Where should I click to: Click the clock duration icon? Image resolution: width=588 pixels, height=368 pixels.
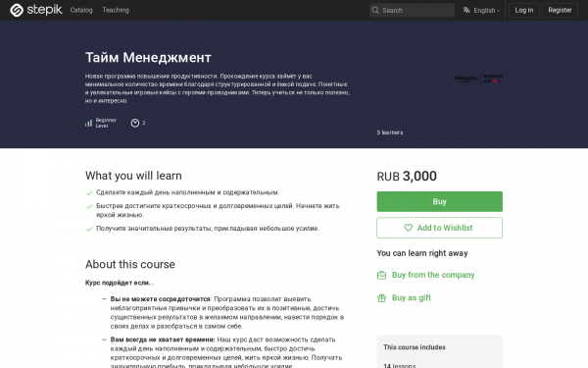pyautogui.click(x=135, y=123)
